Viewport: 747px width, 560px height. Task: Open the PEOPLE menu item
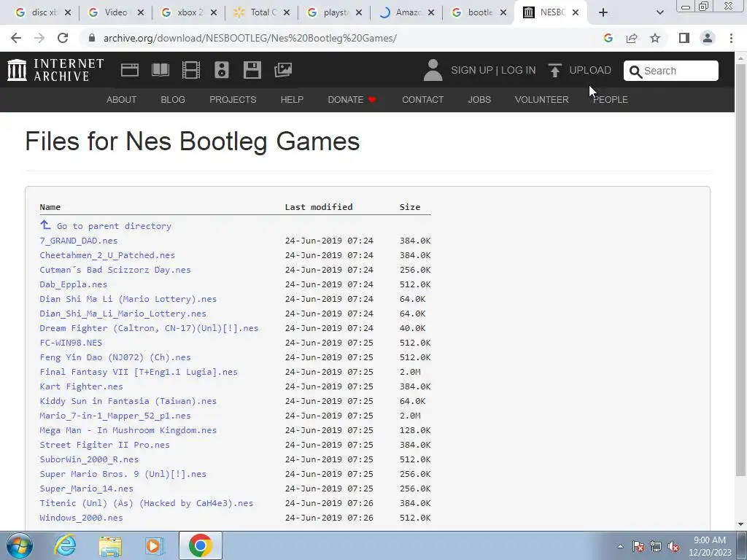[x=611, y=99]
